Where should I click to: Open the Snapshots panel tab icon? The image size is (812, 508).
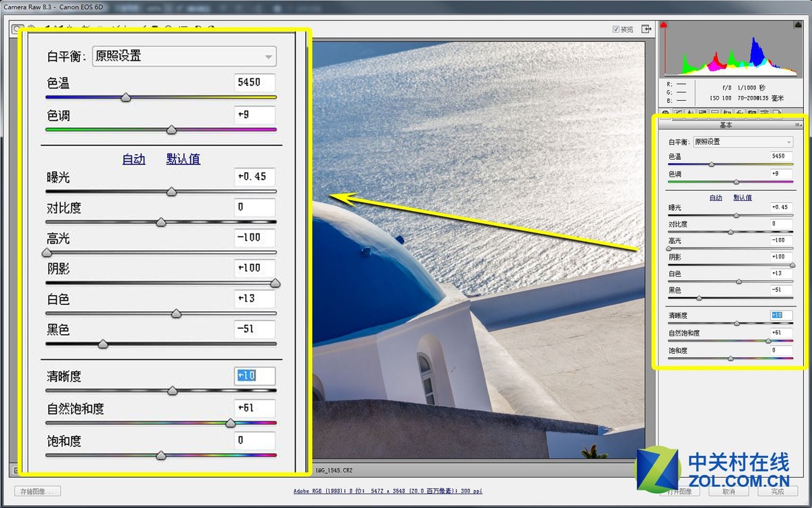coord(777,113)
